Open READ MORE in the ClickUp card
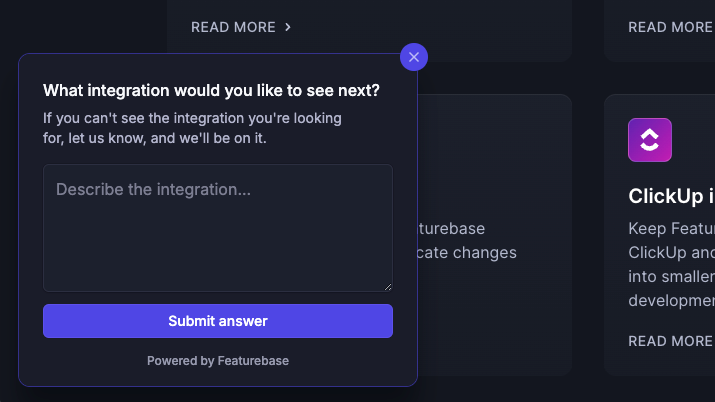Screen dimensions: 715x402 pyautogui.click(x=670, y=341)
